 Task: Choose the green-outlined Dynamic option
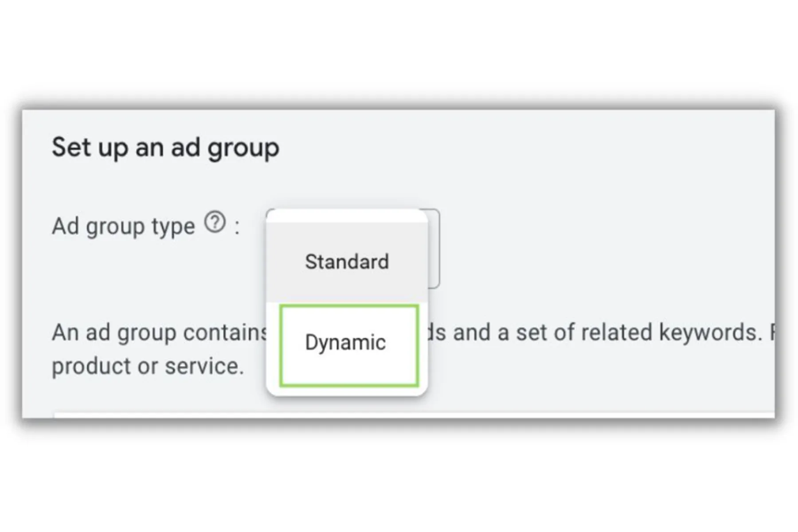(x=349, y=345)
